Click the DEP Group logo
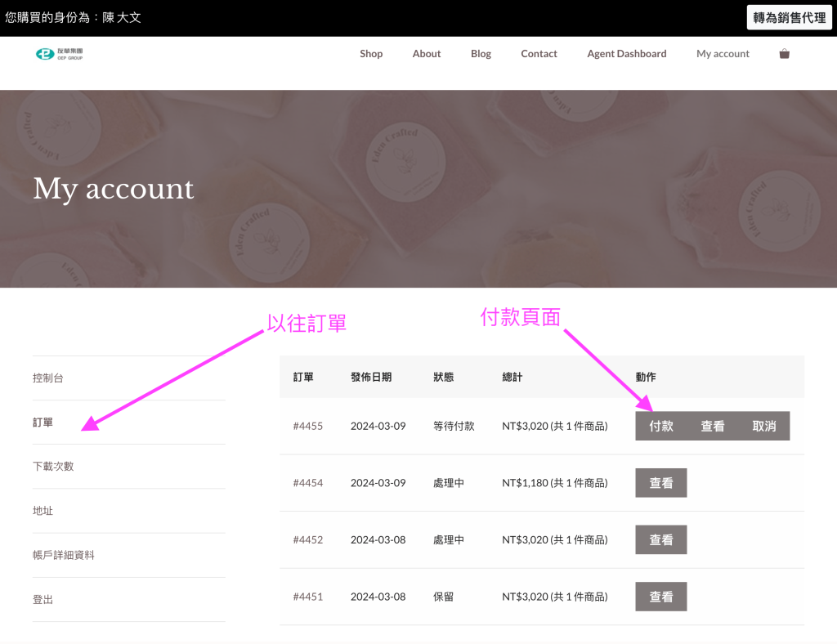Viewport: 837px width, 644px height. coord(59,54)
